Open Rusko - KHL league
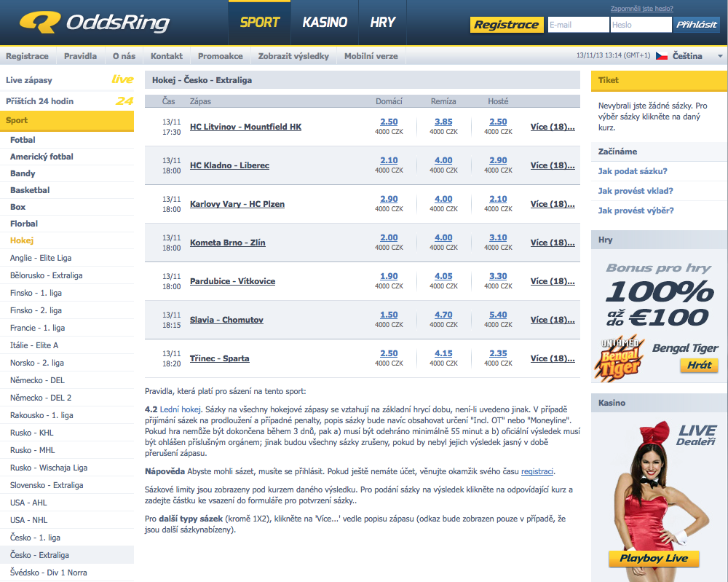The height and width of the screenshot is (582, 728). (32, 433)
